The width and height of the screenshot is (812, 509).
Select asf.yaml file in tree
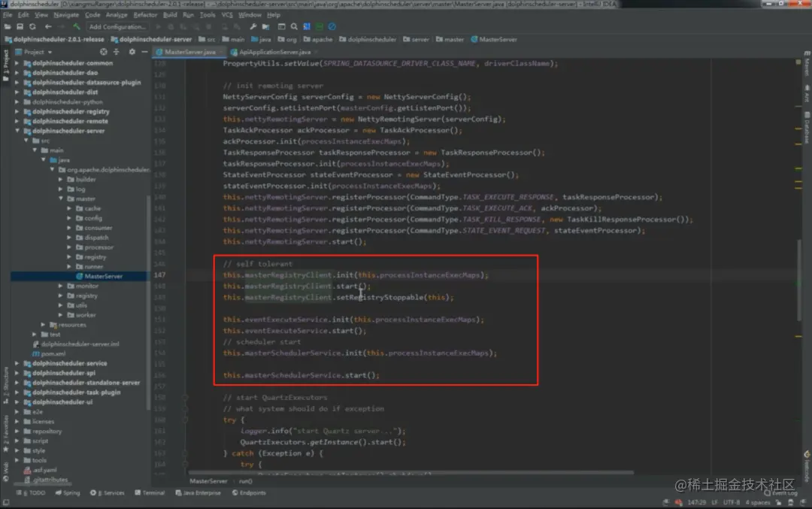point(41,470)
